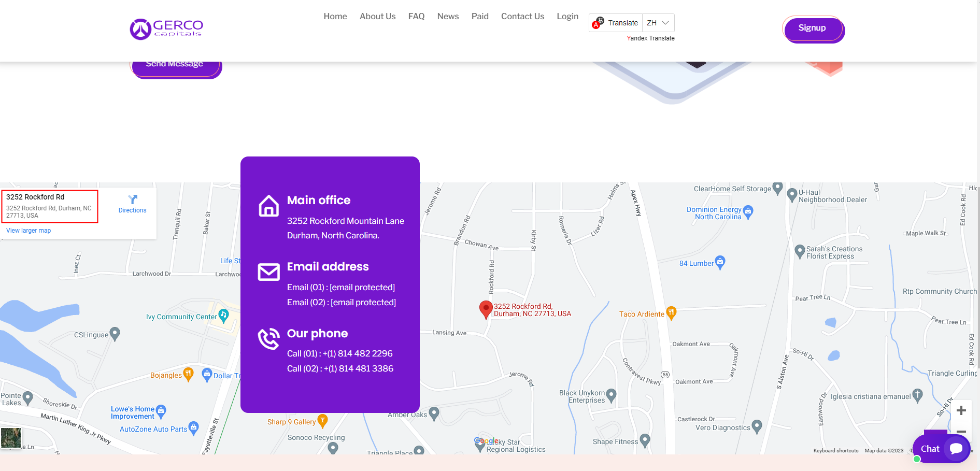Image resolution: width=980 pixels, height=471 pixels.
Task: Go to the Login page
Action: pos(567,17)
